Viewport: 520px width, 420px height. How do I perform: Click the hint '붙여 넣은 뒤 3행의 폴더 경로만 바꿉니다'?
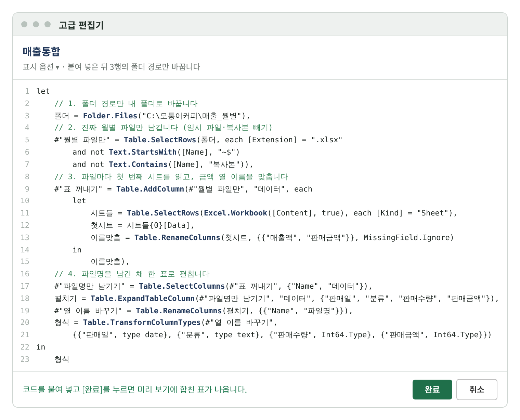134,67
